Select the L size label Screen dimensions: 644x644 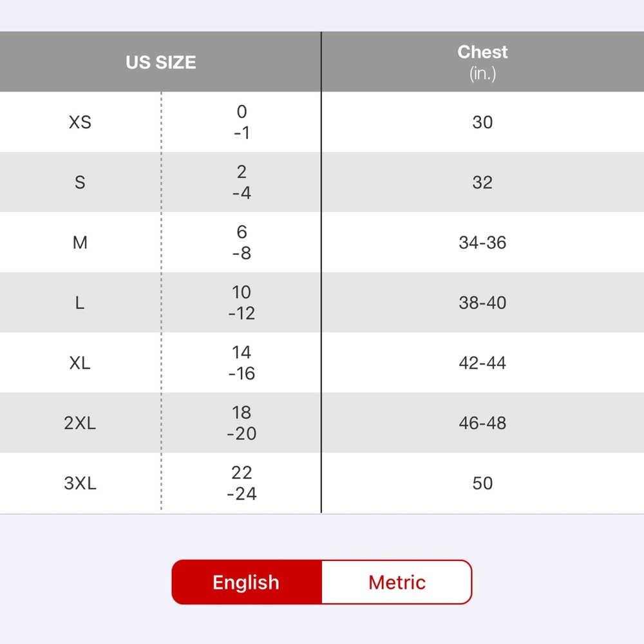click(x=80, y=303)
